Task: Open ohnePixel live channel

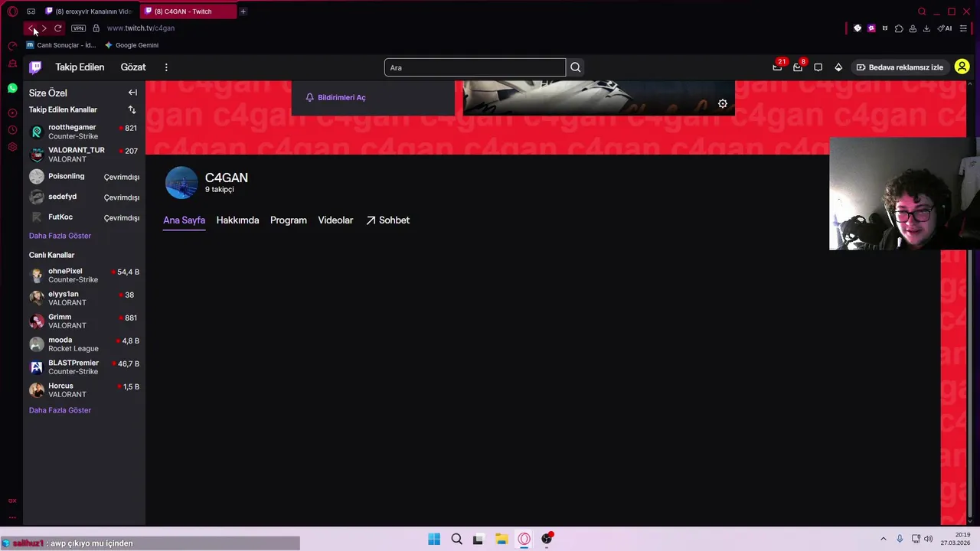Action: tap(84, 275)
